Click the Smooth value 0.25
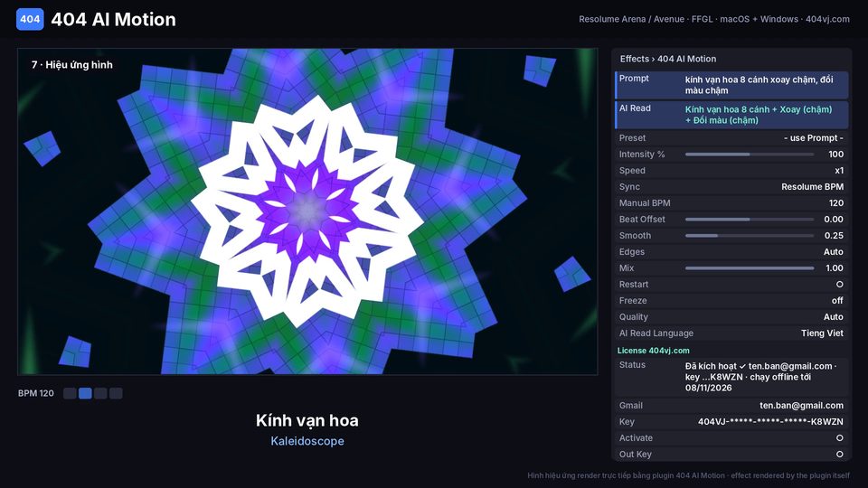Viewport: 868px width, 488px height. (834, 236)
